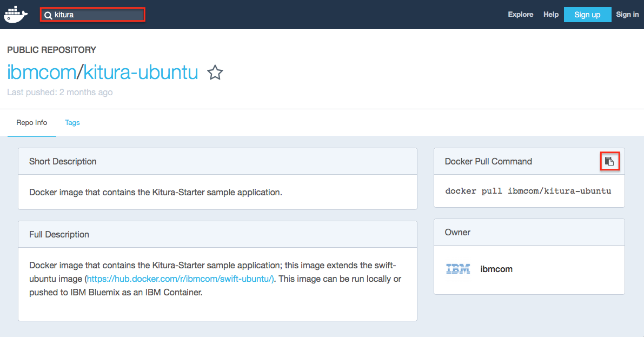The image size is (644, 337).
Task: Click the Sign in link
Action: 627,15
